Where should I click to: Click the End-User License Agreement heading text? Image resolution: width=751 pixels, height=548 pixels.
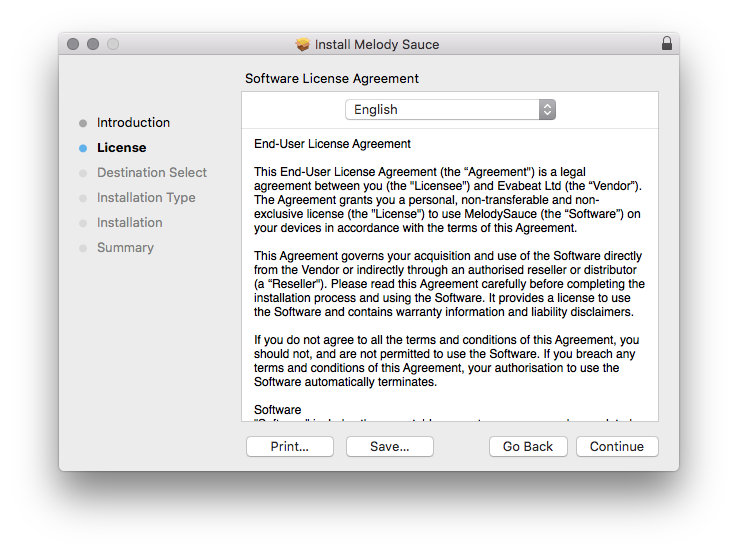tap(332, 144)
